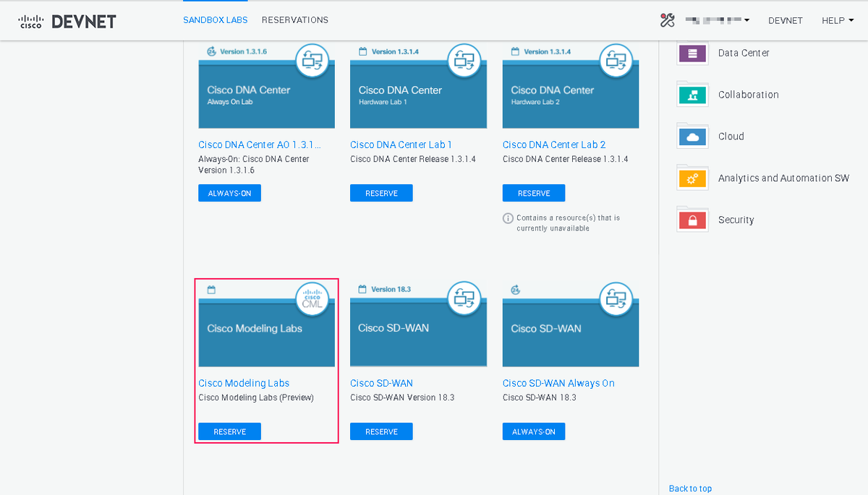Open the Cisco DNA Center Lab 2 link
Image resolution: width=868 pixels, height=495 pixels.
pyautogui.click(x=554, y=145)
